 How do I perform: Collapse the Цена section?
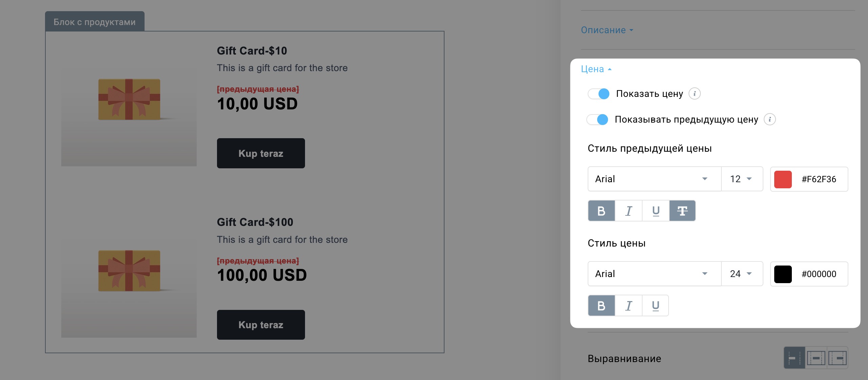[x=596, y=69]
